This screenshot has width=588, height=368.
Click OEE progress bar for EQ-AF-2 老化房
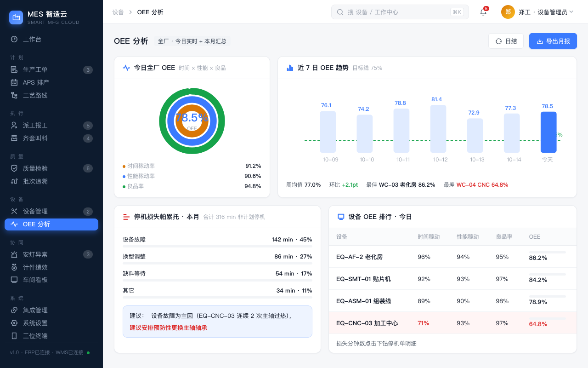548,252
